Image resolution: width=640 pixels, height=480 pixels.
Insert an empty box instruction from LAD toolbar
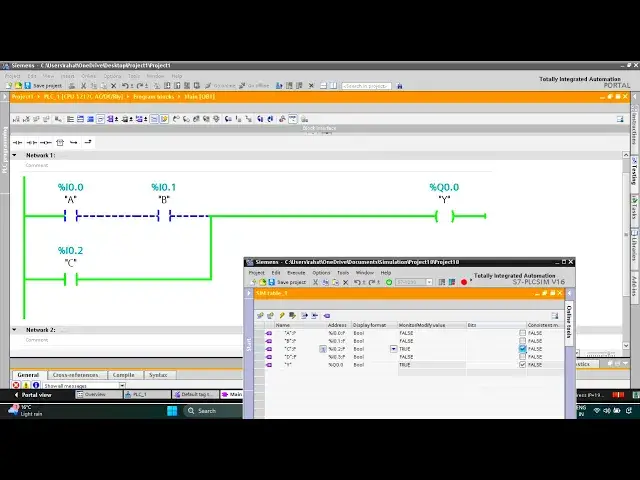pos(60,142)
